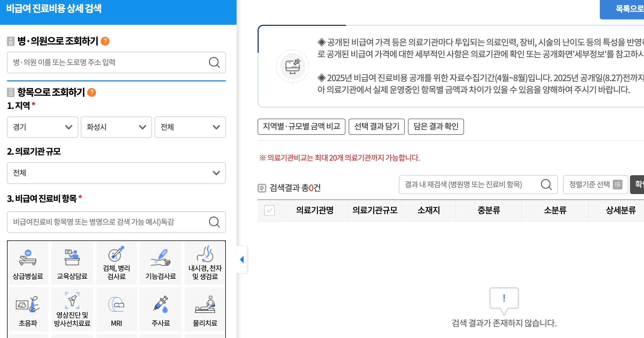Screen dimensions: 644x338
Task: Open the 경기 region dropdown
Action: (x=42, y=127)
